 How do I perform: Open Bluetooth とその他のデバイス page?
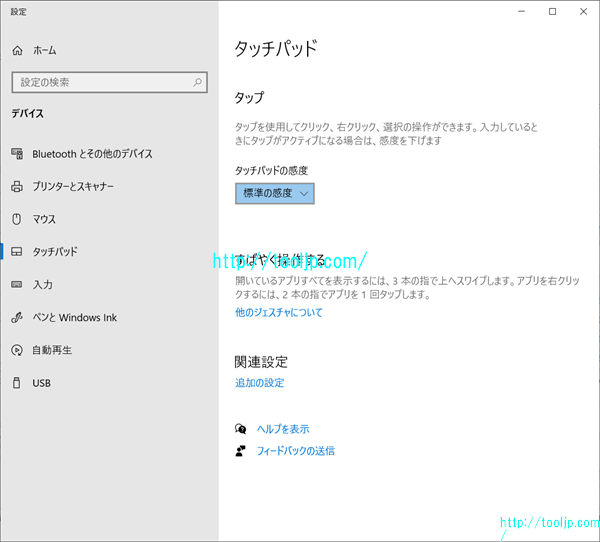[92, 154]
